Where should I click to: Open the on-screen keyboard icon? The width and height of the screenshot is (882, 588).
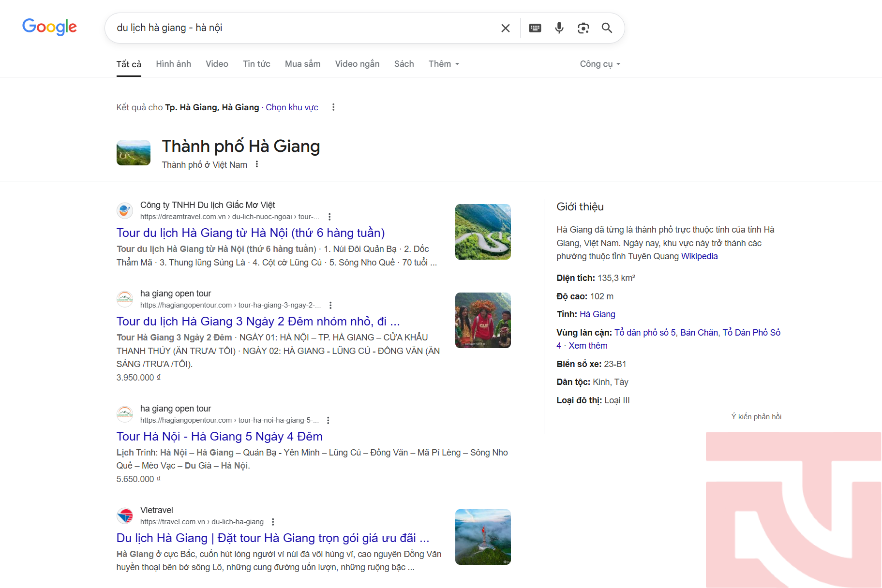click(535, 28)
